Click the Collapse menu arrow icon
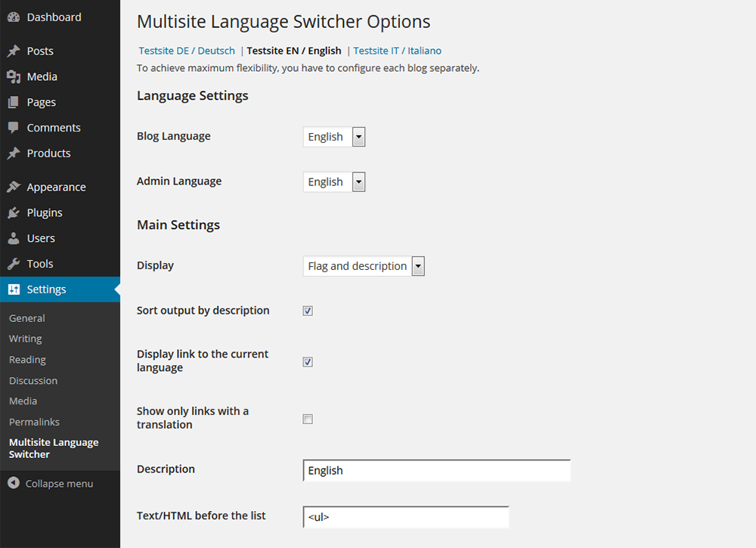756x548 pixels. click(x=14, y=483)
